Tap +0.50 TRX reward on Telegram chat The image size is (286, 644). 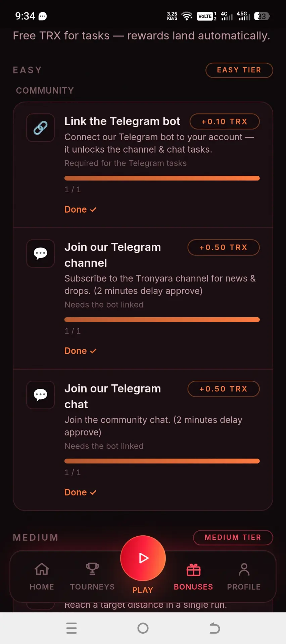click(224, 389)
